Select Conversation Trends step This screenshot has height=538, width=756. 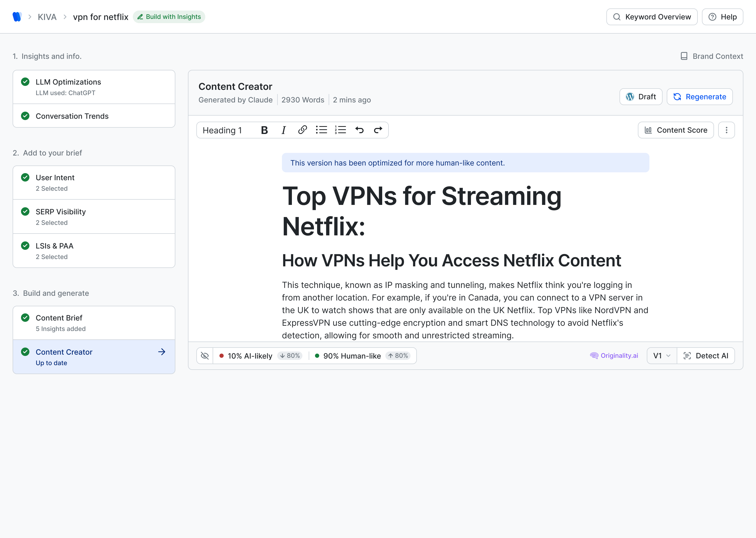94,116
